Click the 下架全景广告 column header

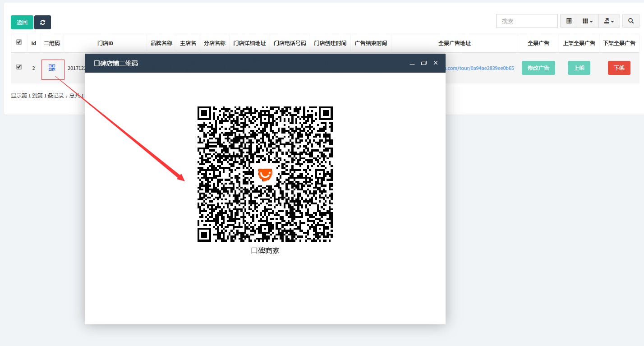coord(619,43)
